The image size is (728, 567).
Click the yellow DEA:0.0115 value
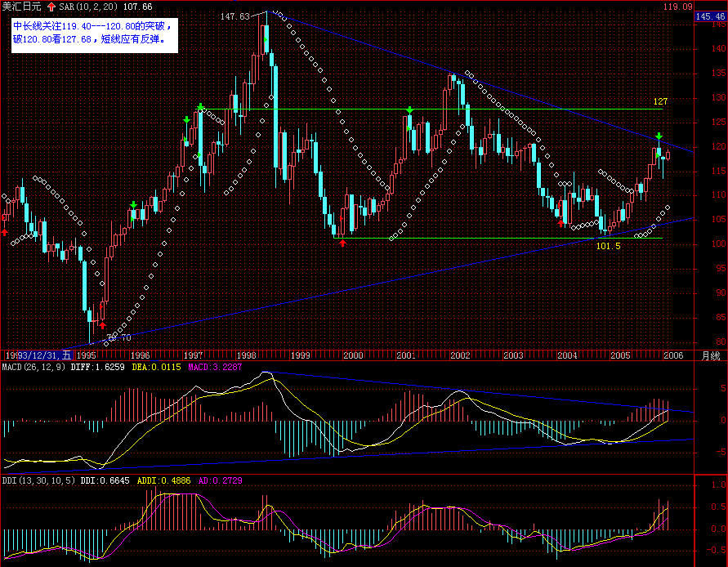pos(156,367)
